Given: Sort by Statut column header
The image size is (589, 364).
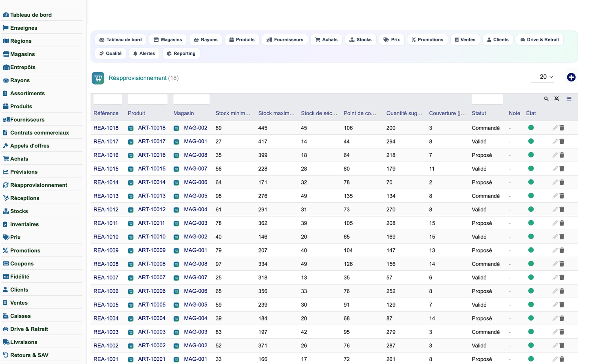Looking at the screenshot, I should 479,114.
